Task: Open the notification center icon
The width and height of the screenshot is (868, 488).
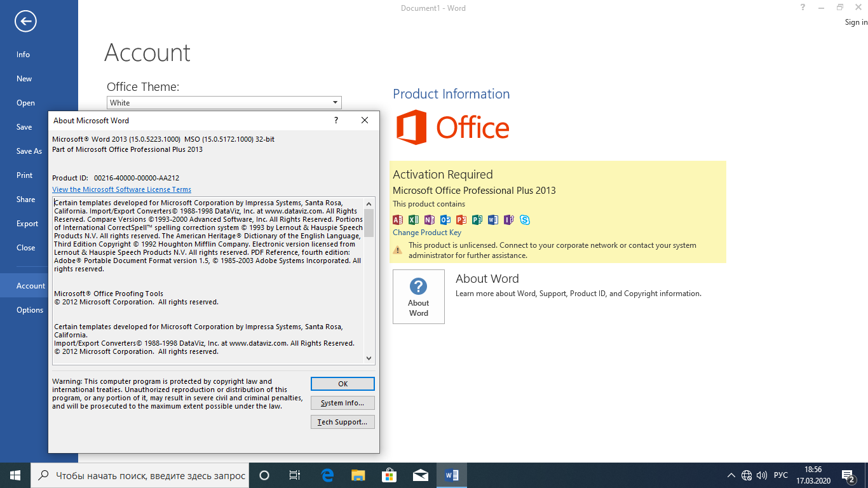Action: click(848, 475)
